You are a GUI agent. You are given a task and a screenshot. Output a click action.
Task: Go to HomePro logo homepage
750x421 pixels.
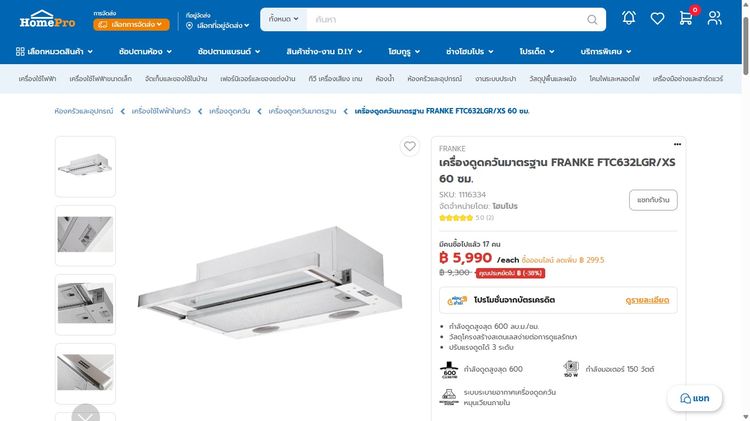47,19
